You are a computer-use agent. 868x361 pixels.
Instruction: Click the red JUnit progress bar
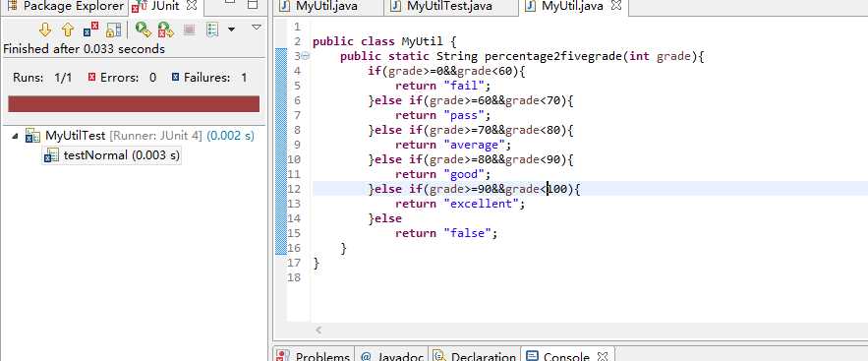(x=134, y=103)
